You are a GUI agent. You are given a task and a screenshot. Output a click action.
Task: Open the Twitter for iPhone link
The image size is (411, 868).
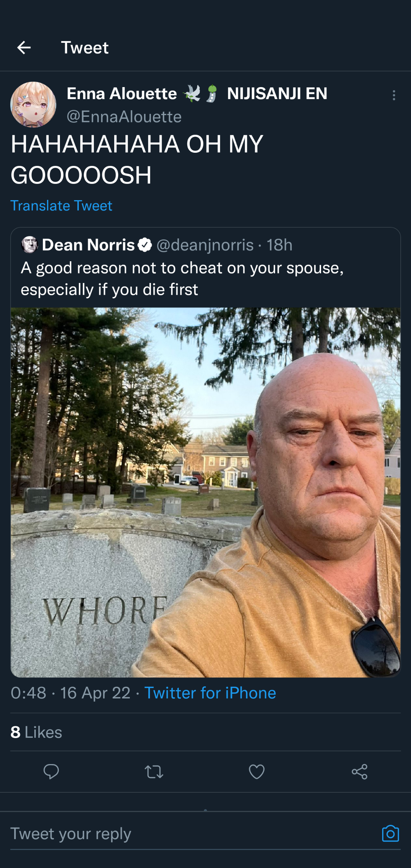click(210, 693)
